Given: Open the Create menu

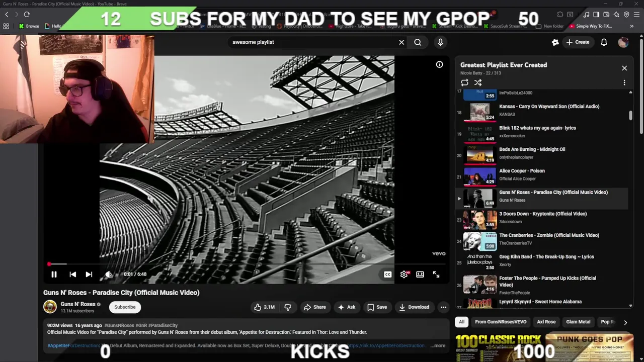Looking at the screenshot, I should (x=578, y=42).
